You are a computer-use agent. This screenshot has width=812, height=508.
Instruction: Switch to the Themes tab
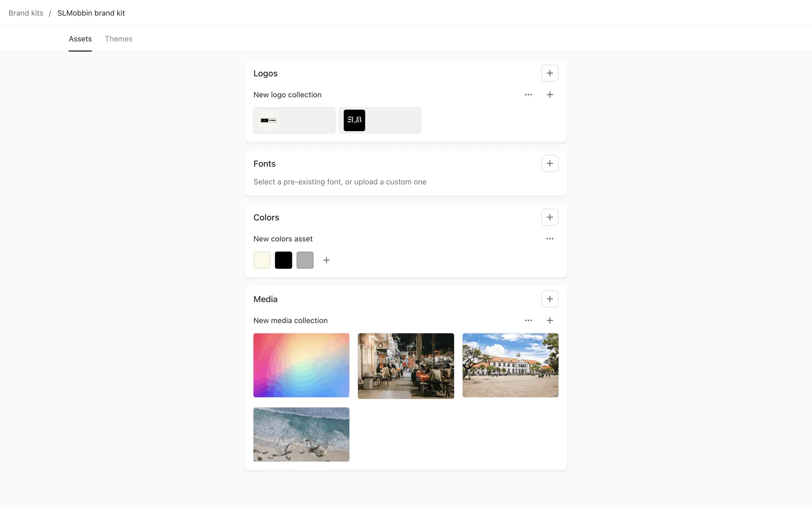click(x=118, y=39)
